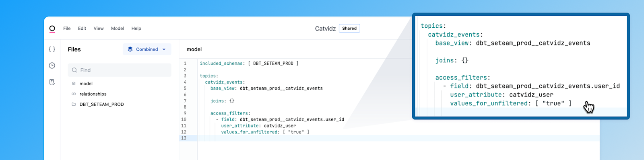Open the history clock sidebar icon
This screenshot has width=644, height=160.
[x=52, y=66]
